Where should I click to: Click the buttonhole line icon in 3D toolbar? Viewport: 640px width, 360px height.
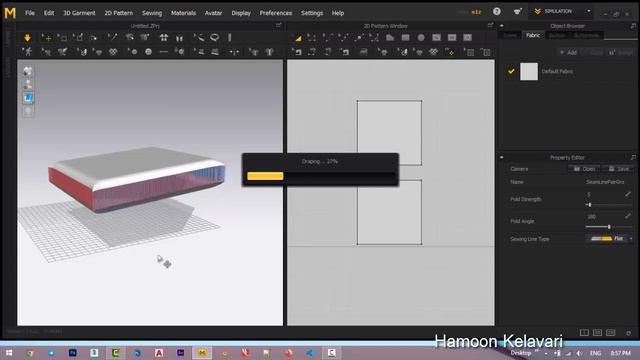point(164,52)
